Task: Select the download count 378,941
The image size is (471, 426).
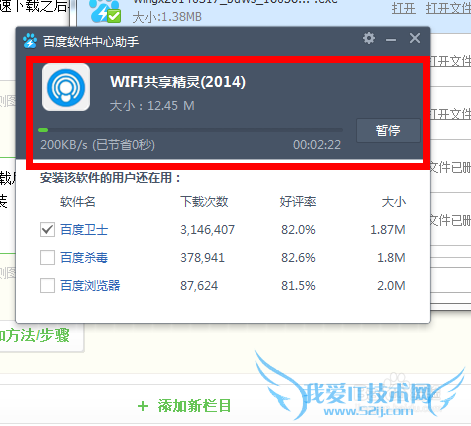Action: 202,258
